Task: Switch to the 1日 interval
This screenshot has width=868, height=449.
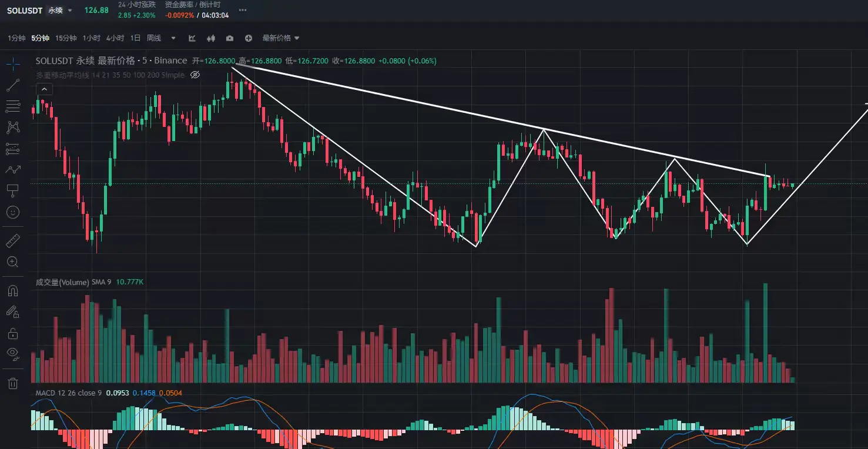Action: point(135,38)
